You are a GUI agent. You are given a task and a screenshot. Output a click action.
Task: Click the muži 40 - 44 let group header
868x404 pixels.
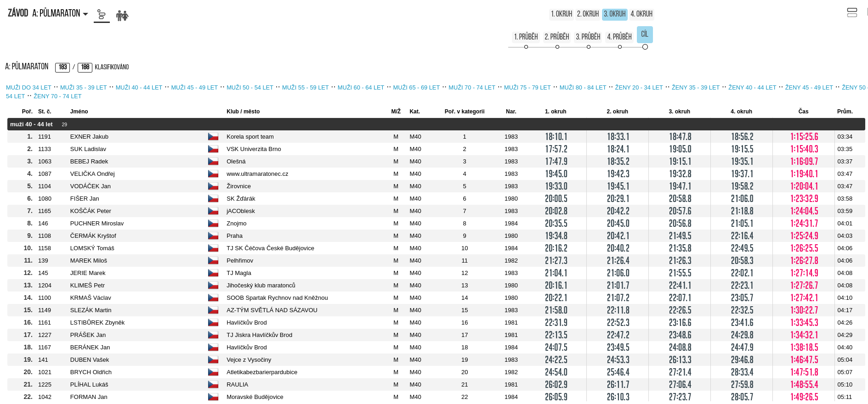pyautogui.click(x=436, y=124)
